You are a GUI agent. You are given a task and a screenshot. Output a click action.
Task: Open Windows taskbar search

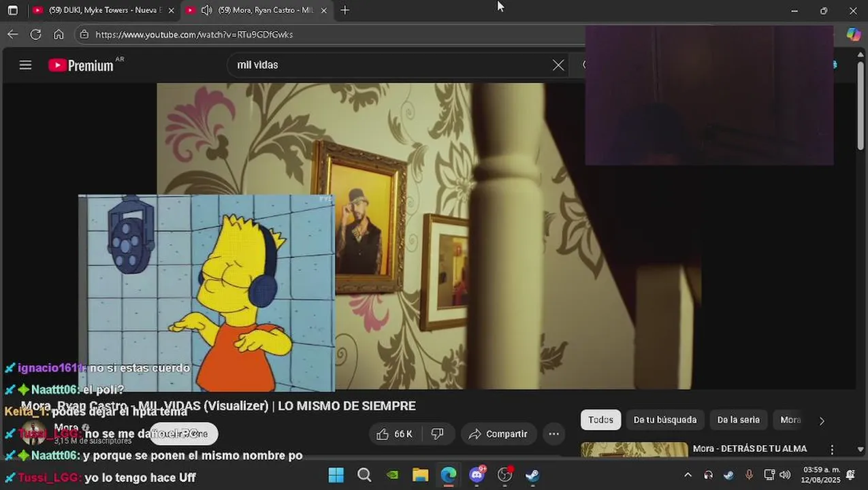364,475
